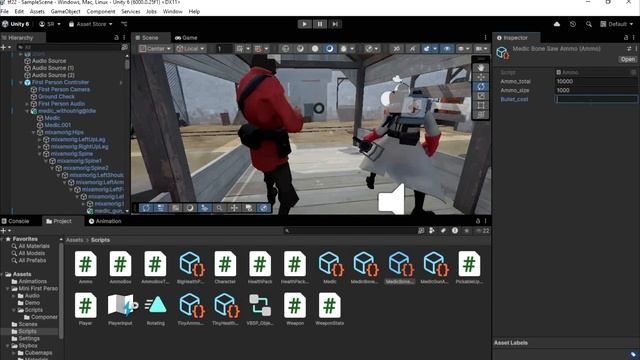This screenshot has height=360, width=640.
Task: Select the AmmoBox script asset
Action: 120,267
